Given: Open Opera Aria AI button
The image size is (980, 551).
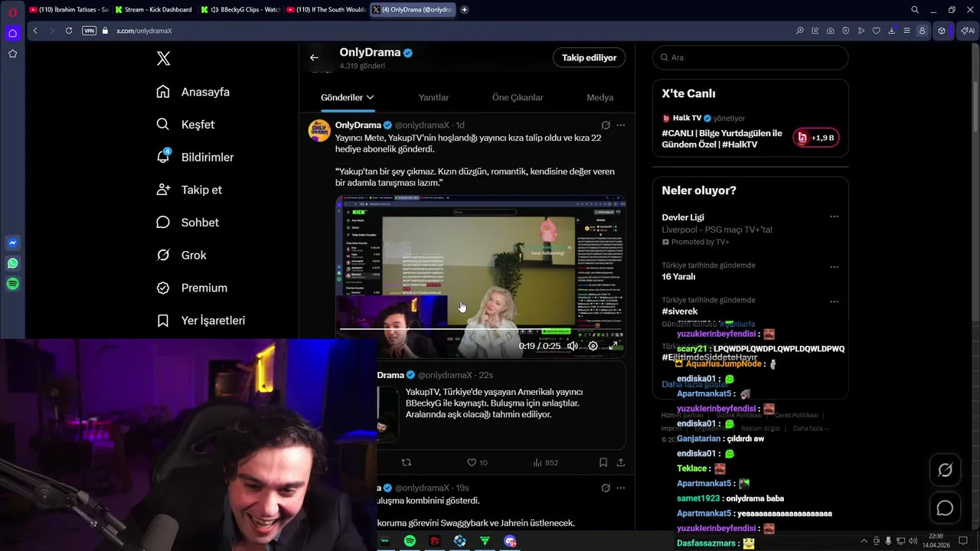Looking at the screenshot, I should click(x=968, y=31).
